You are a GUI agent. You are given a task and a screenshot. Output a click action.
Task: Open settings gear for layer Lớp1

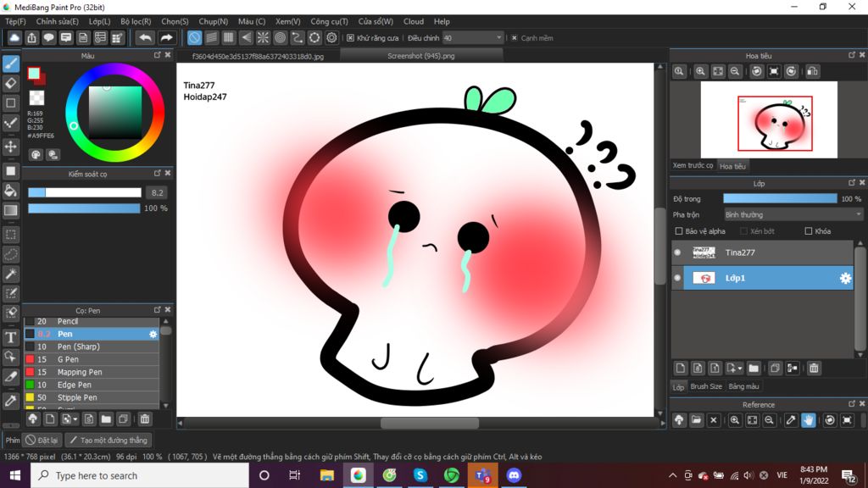[x=845, y=278]
